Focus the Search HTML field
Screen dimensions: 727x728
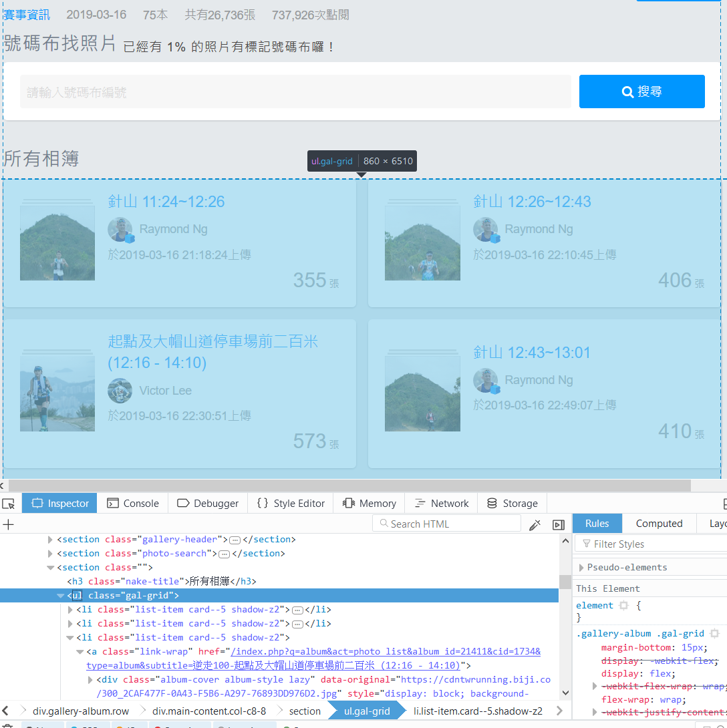click(x=446, y=524)
